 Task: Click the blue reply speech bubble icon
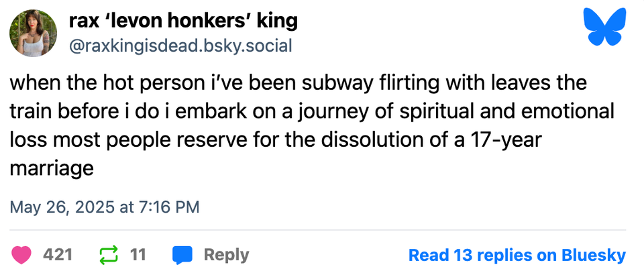tap(182, 255)
